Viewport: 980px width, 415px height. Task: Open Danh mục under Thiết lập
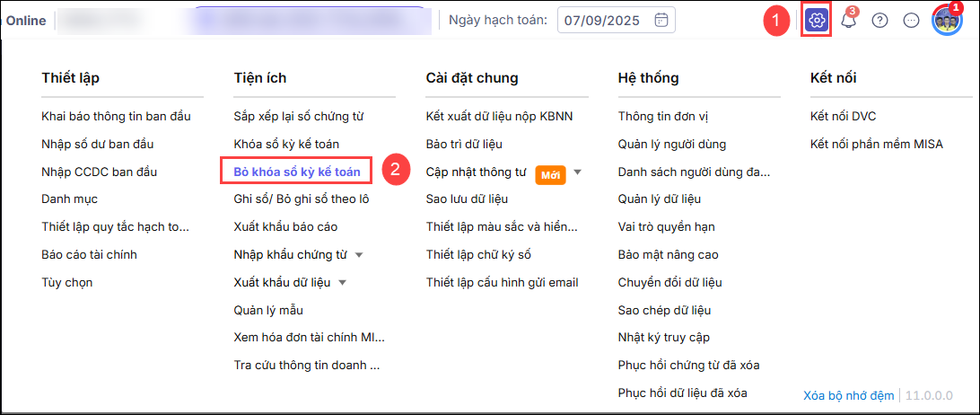[69, 199]
